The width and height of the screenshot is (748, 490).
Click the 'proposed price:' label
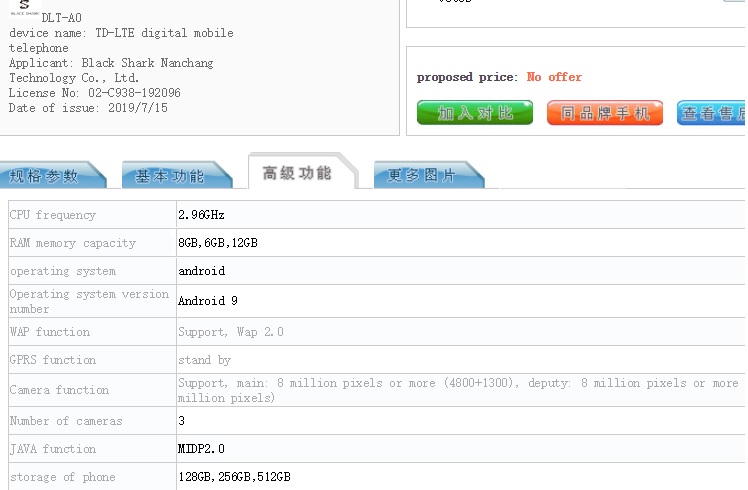(467, 77)
